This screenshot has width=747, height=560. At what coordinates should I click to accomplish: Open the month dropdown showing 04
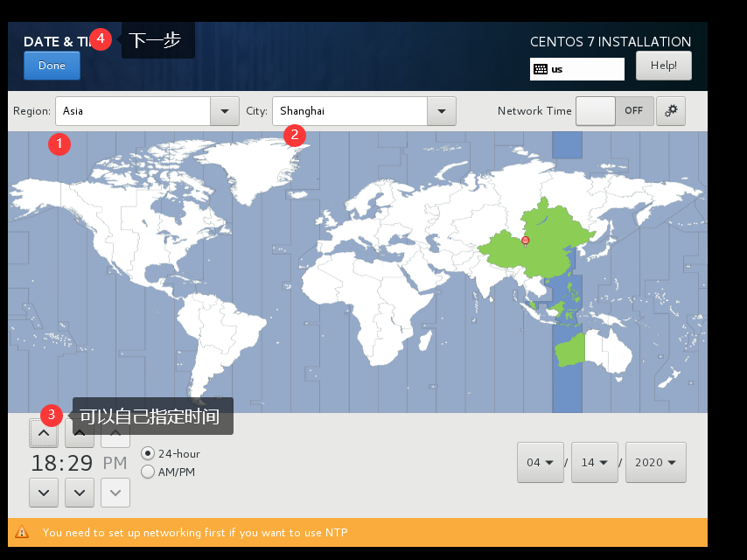point(541,462)
